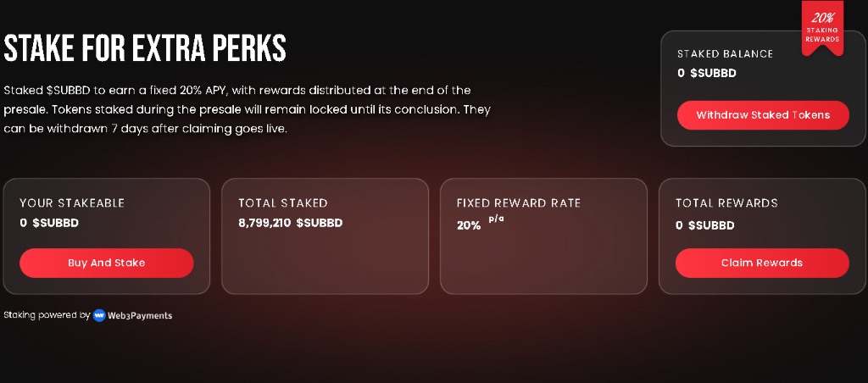868x383 pixels.
Task: Click the Your Stakeable label
Action: [72, 203]
